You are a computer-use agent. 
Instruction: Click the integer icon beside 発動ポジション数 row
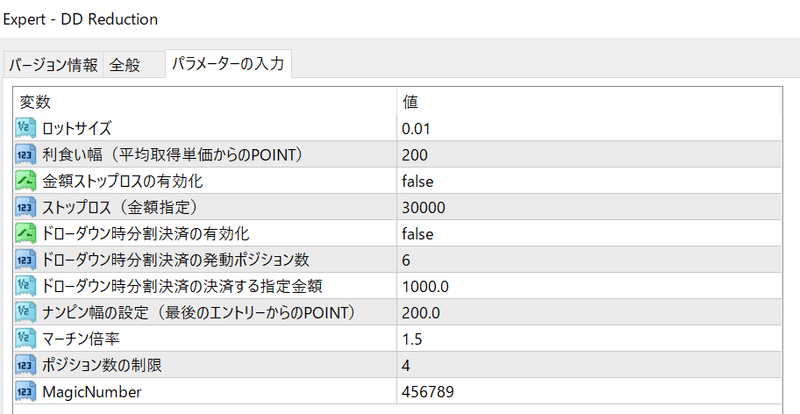26,260
